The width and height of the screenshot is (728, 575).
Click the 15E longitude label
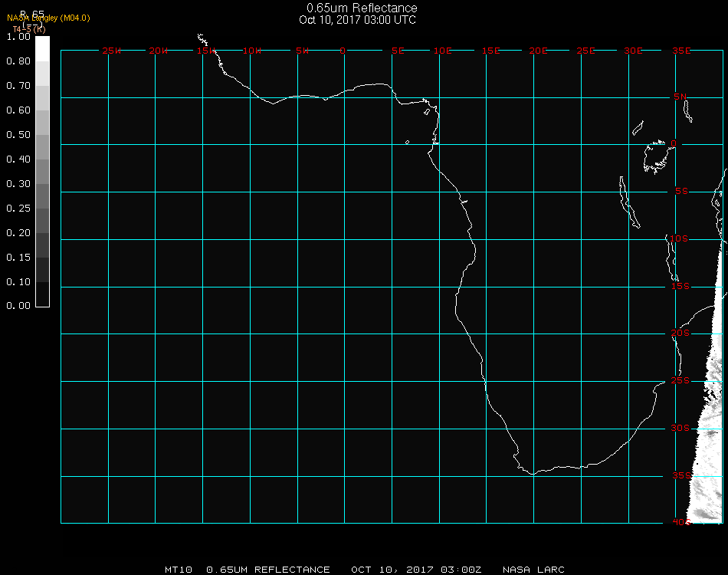[490, 51]
